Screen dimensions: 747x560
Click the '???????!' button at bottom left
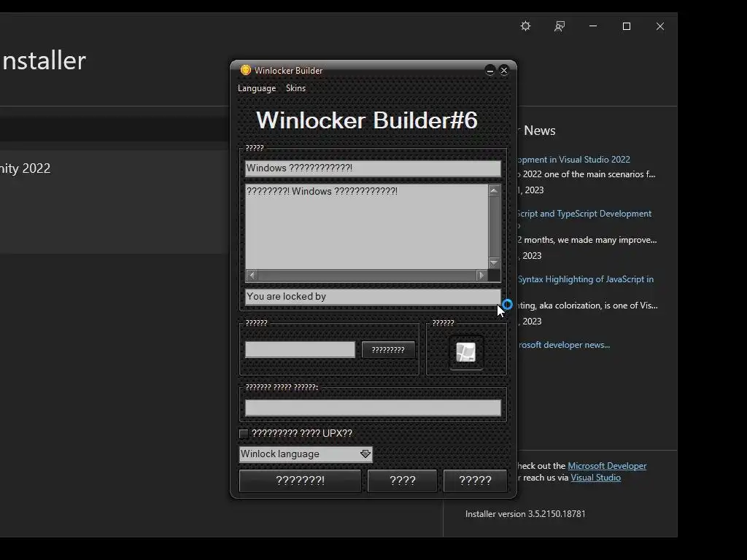point(300,481)
